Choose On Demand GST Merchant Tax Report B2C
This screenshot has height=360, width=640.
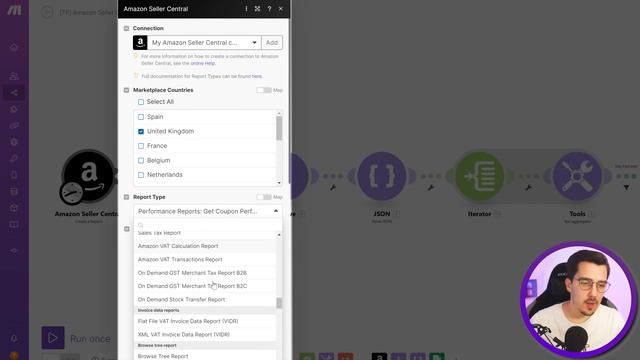tap(205, 286)
